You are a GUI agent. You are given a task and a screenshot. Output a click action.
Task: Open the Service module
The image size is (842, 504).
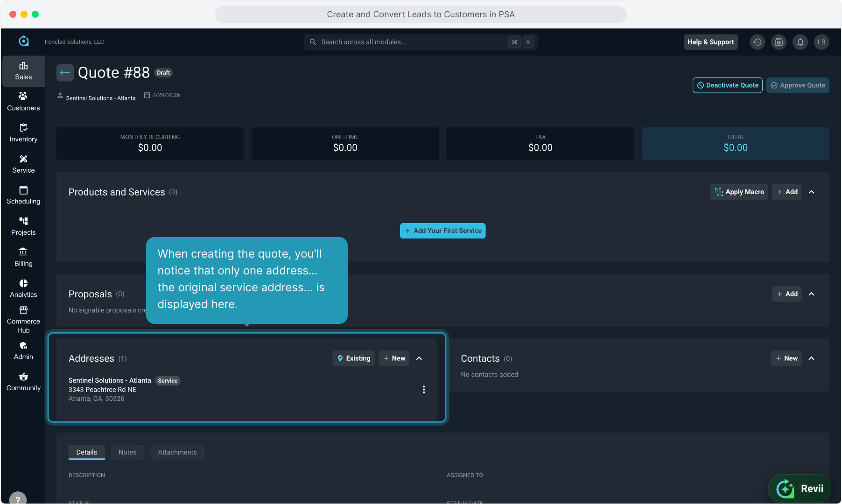(x=23, y=164)
